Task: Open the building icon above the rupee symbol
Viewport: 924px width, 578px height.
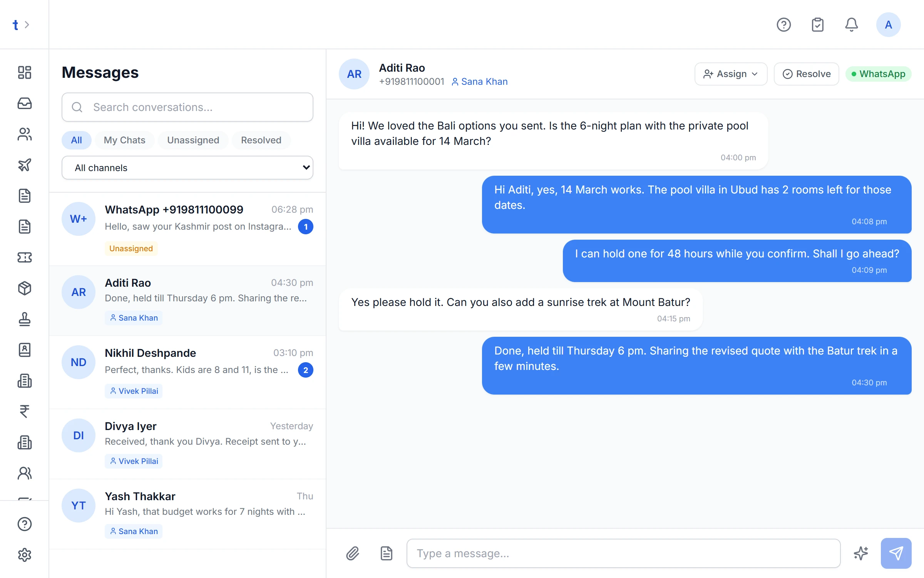Action: pos(25,381)
